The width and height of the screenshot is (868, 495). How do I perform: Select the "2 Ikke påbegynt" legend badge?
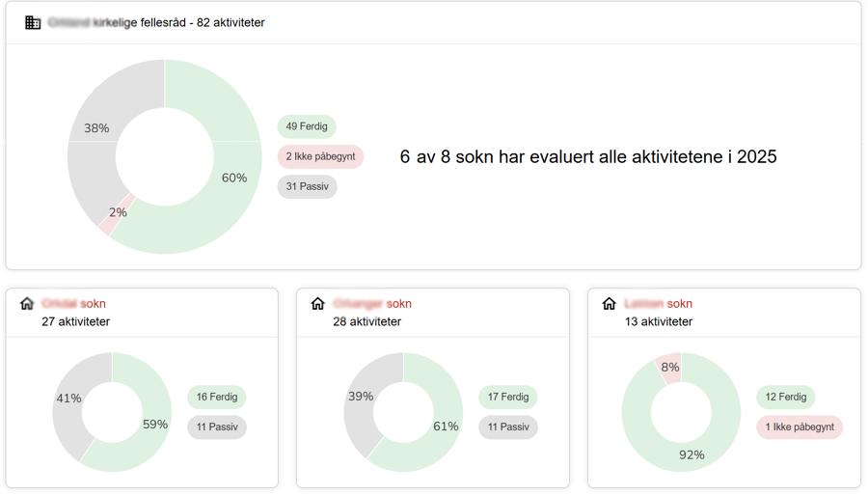pyautogui.click(x=320, y=156)
